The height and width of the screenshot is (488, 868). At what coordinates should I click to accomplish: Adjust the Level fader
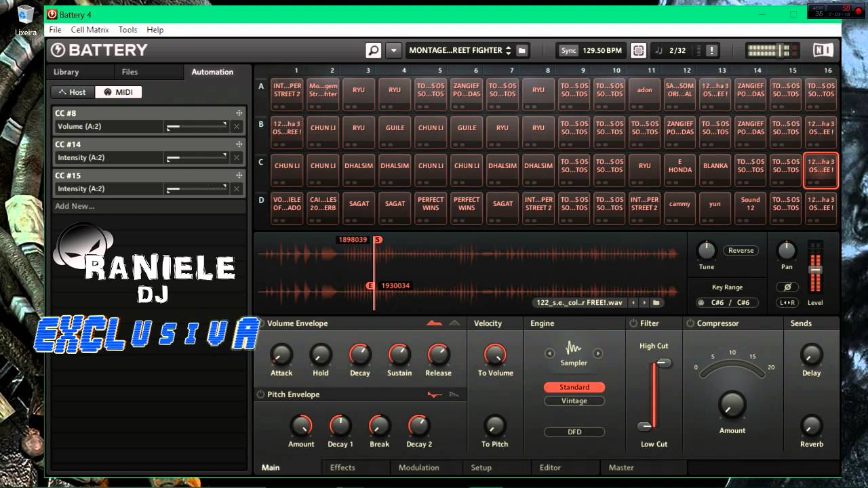(815, 269)
